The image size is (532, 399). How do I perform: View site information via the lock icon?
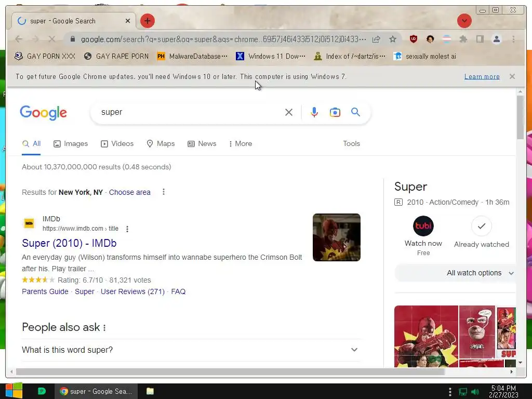pos(73,39)
